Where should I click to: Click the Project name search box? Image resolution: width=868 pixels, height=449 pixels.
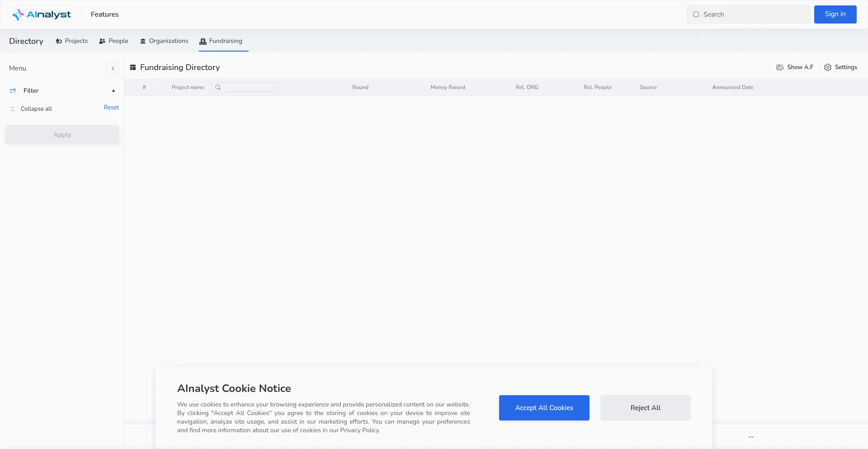tap(250, 87)
